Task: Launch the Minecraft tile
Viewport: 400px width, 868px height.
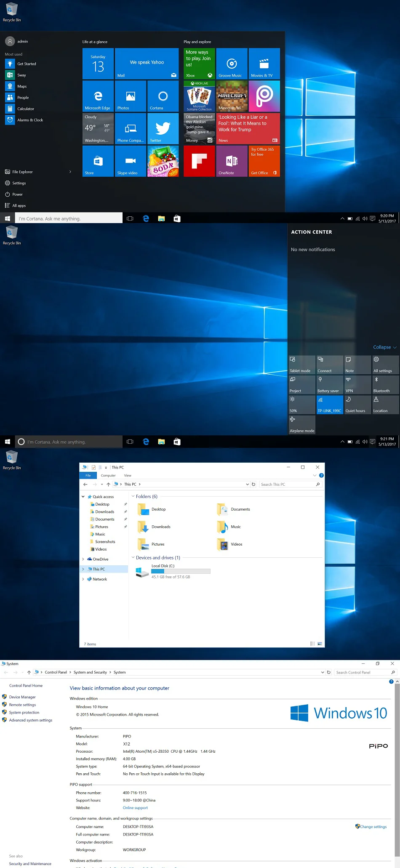Action: pyautogui.click(x=232, y=96)
